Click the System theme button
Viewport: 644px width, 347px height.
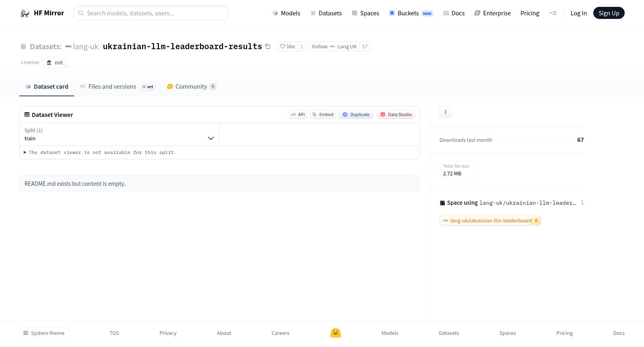tap(44, 333)
